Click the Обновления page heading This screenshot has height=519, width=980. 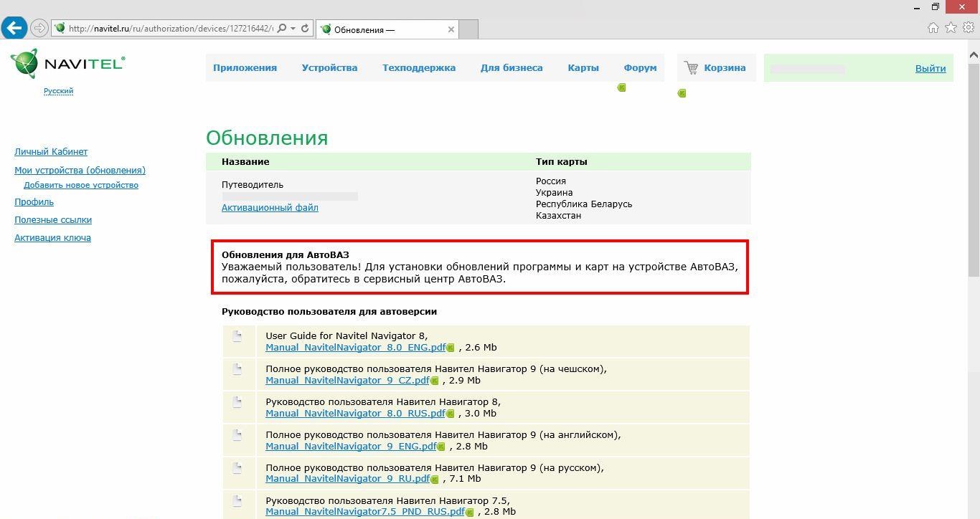coord(267,138)
